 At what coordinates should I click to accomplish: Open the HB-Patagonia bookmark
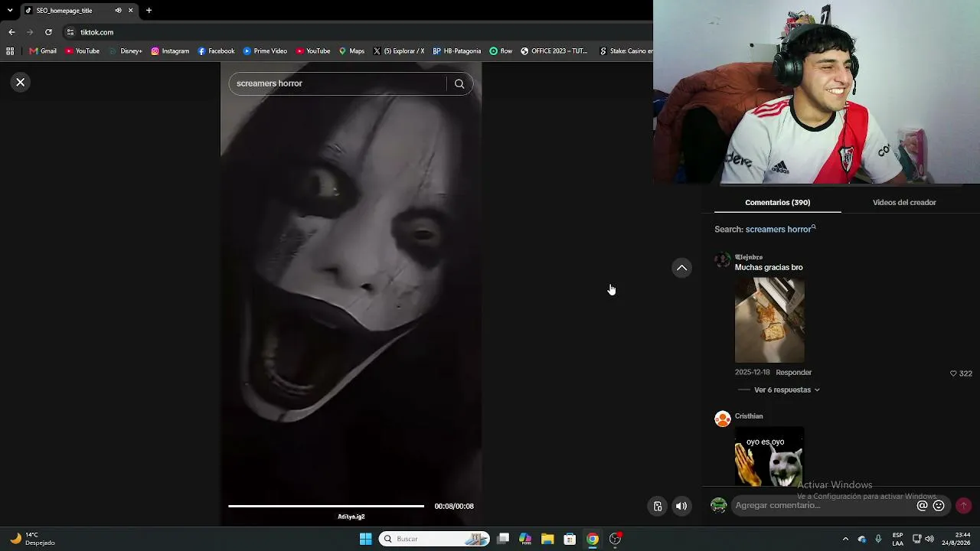pyautogui.click(x=458, y=51)
